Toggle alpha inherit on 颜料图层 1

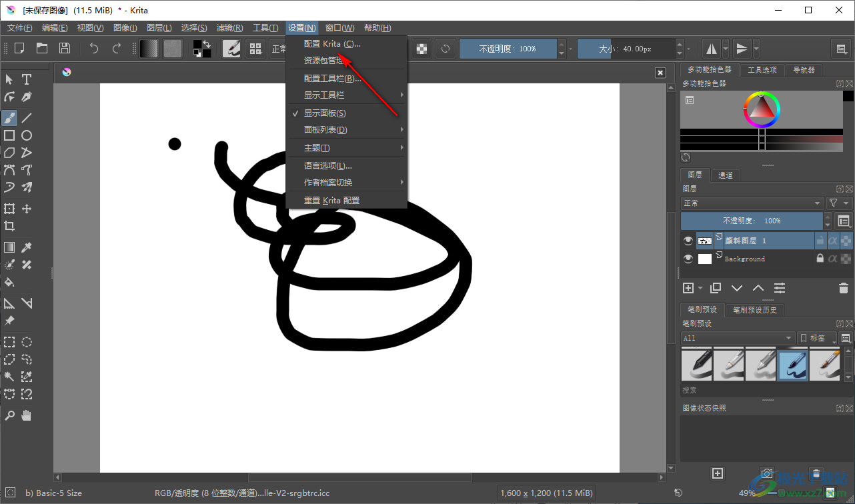tap(833, 241)
